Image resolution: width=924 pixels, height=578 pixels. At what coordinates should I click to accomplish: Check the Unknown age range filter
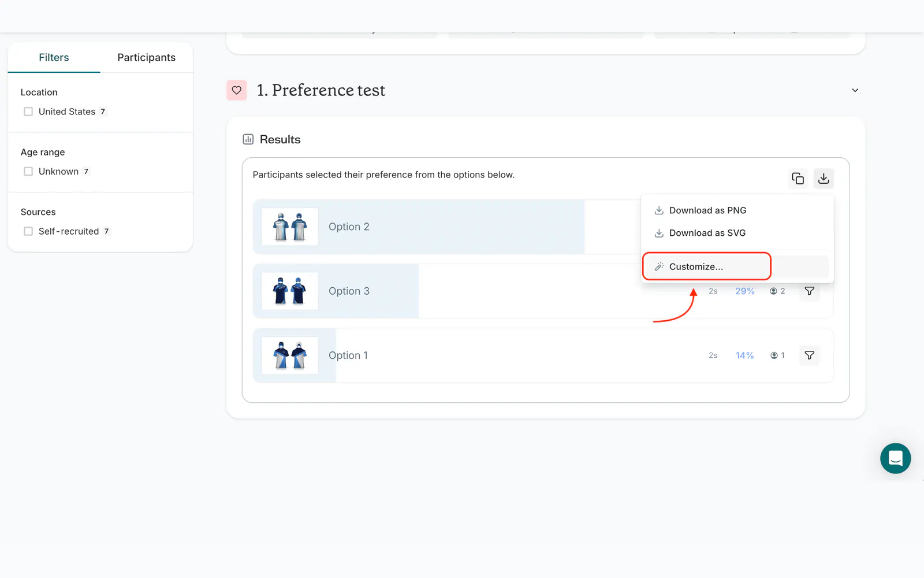pyautogui.click(x=28, y=172)
